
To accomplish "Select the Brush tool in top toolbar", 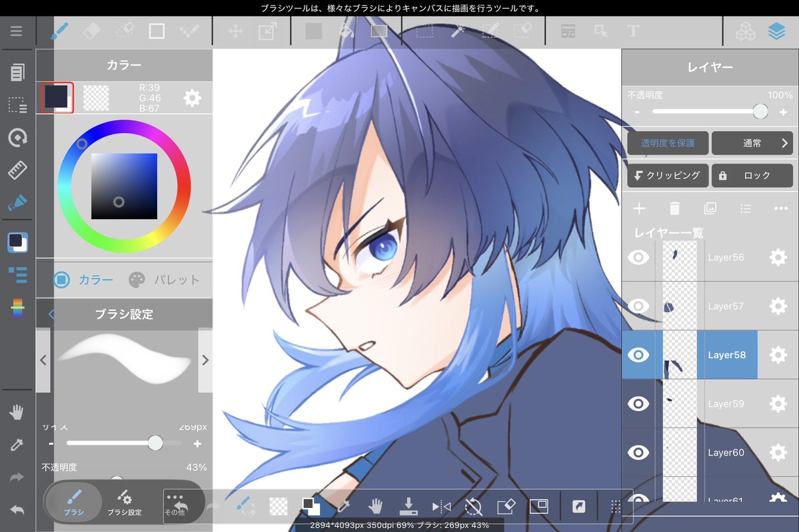I will point(59,31).
